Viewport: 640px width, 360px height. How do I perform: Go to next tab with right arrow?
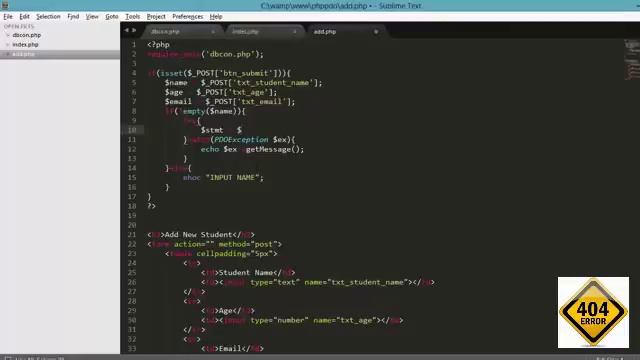pyautogui.click(x=134, y=30)
